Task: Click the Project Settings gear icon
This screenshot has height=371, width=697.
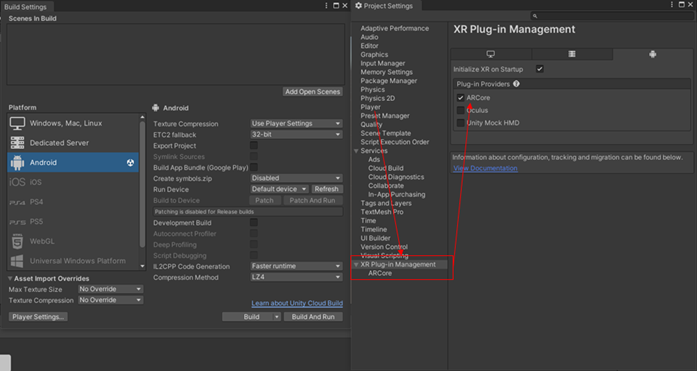Action: point(358,6)
